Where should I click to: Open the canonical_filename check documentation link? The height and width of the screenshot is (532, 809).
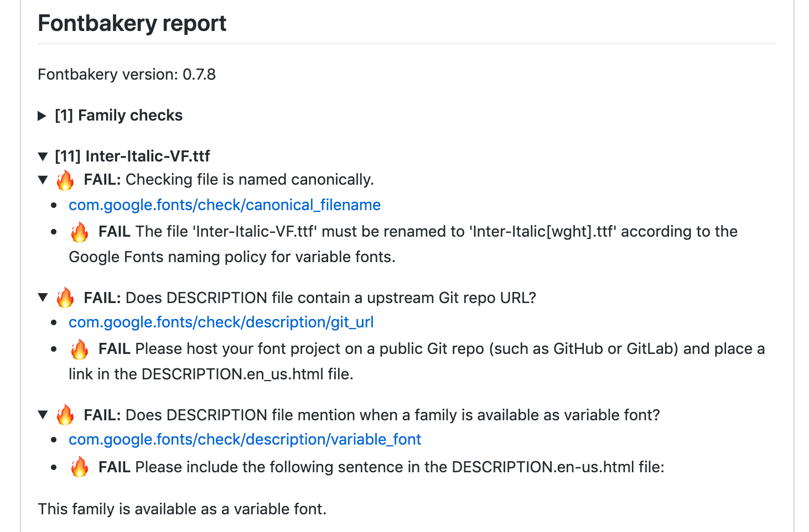click(224, 205)
